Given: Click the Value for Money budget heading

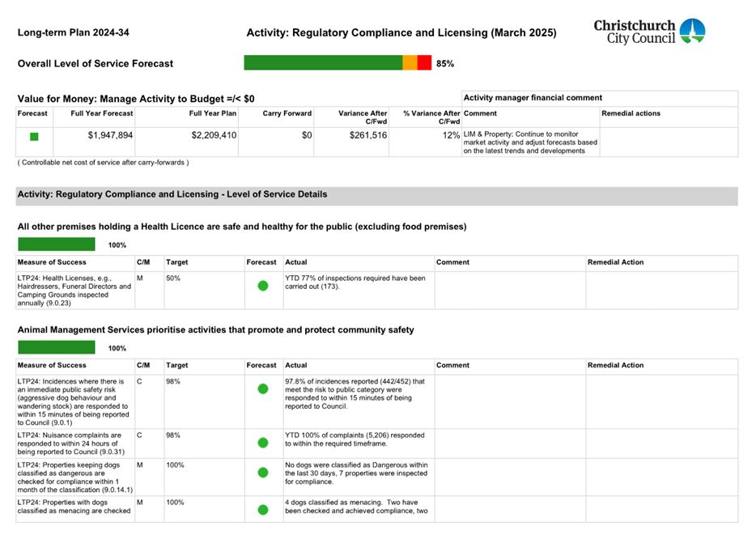Looking at the screenshot, I should [136, 99].
